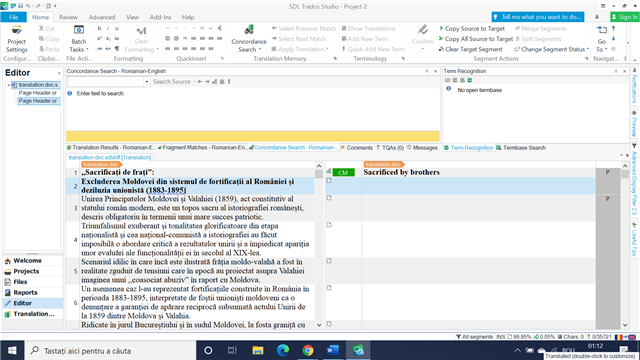Apply superscript formatting

99,38
